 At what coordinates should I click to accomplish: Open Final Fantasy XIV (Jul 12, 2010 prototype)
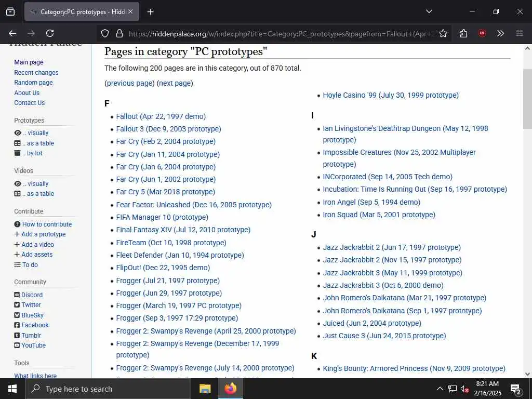pyautogui.click(x=183, y=230)
